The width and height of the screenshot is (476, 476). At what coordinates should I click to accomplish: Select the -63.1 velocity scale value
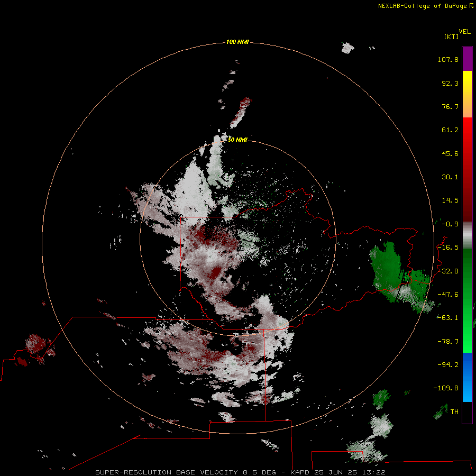[448, 318]
